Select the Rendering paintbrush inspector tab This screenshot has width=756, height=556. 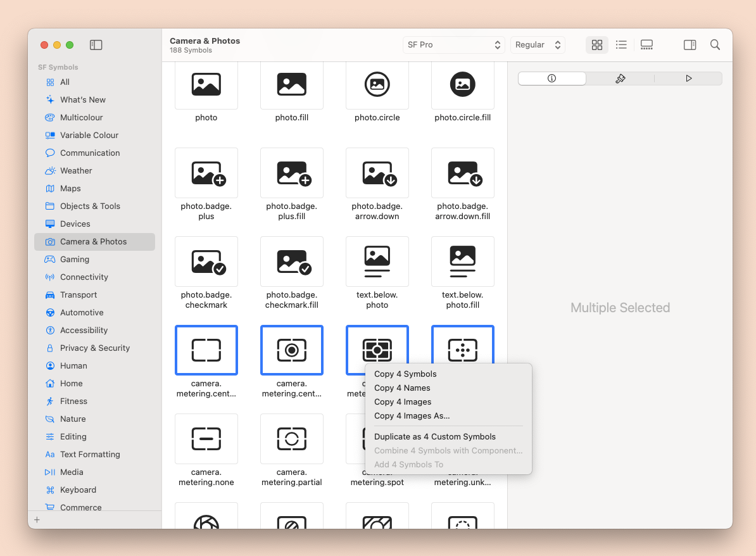620,78
